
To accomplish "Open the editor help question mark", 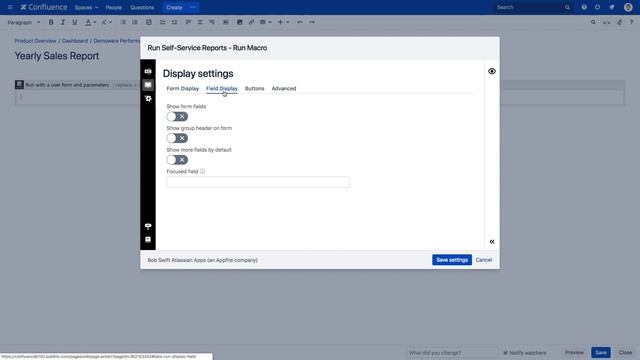I will pyautogui.click(x=631, y=22).
